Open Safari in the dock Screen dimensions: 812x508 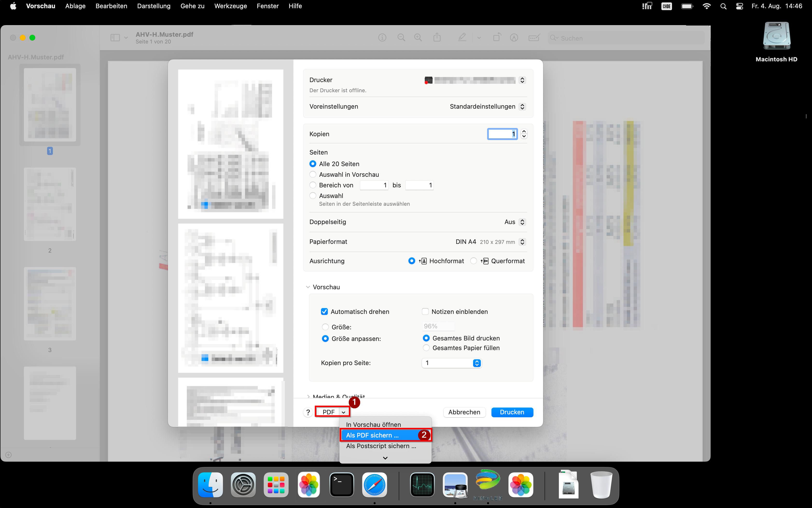tap(374, 485)
